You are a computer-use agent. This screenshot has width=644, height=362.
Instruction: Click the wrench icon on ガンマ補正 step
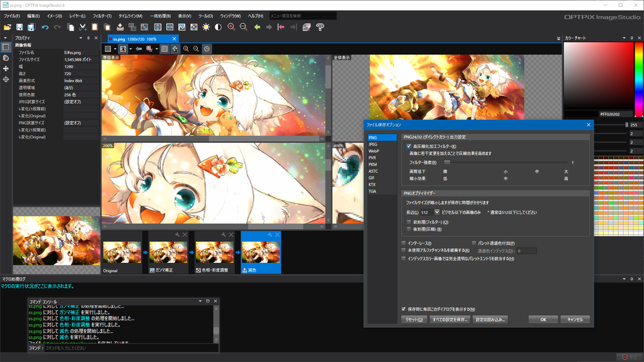(x=176, y=235)
